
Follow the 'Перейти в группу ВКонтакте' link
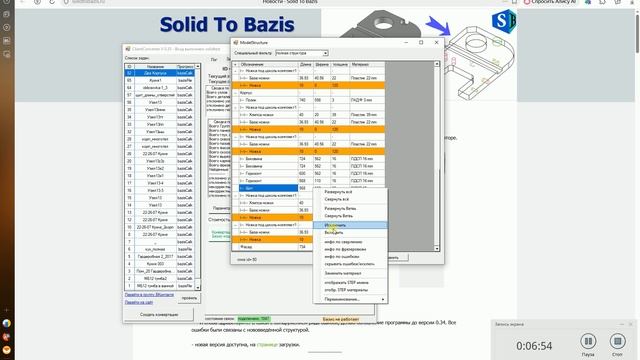pyautogui.click(x=149, y=295)
